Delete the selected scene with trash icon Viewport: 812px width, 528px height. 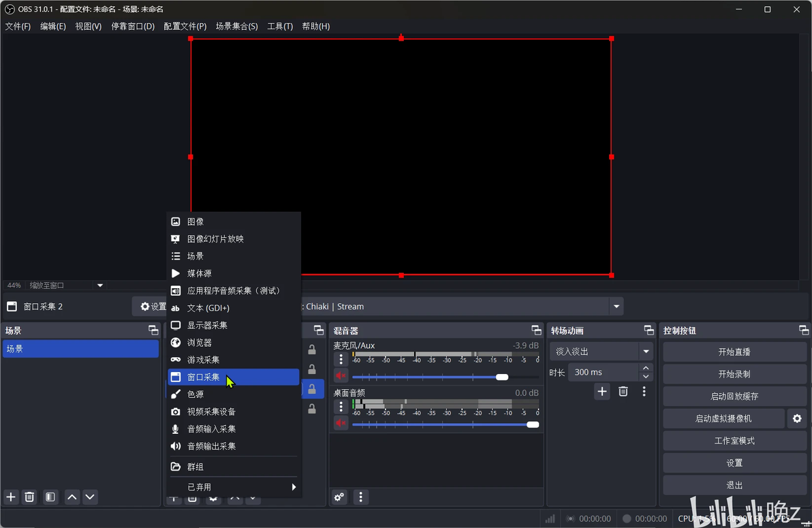29,497
